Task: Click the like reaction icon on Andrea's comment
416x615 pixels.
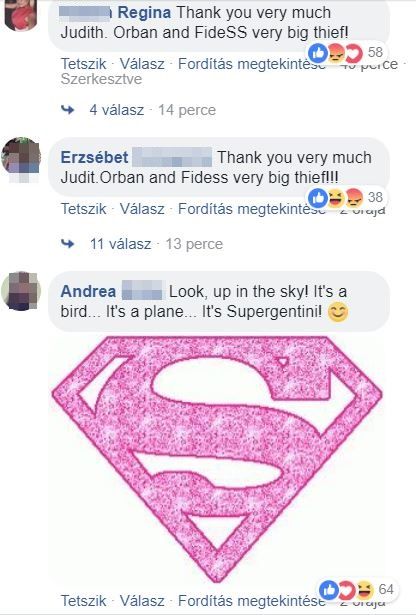Action: (x=329, y=590)
